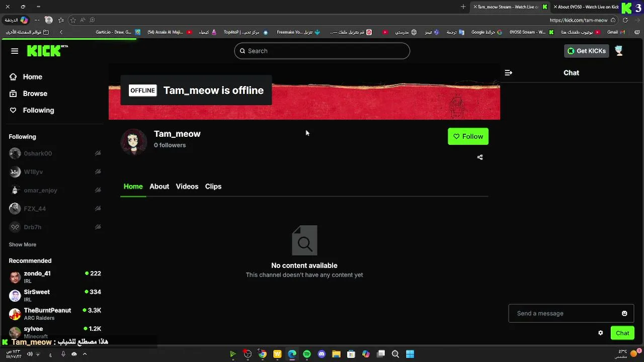Go to Browse in sidebar
Screen dimensions: 644x362
pos(35,94)
